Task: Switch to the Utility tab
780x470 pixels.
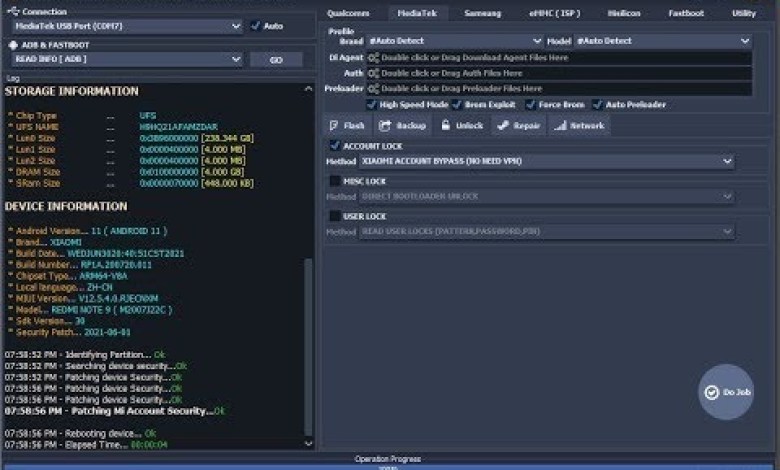Action: tap(744, 13)
